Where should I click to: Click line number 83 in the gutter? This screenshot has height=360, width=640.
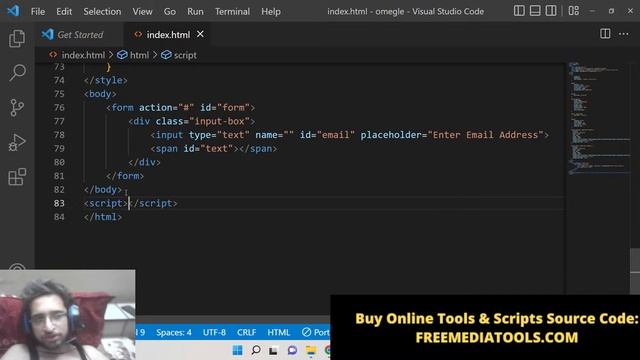click(x=59, y=203)
